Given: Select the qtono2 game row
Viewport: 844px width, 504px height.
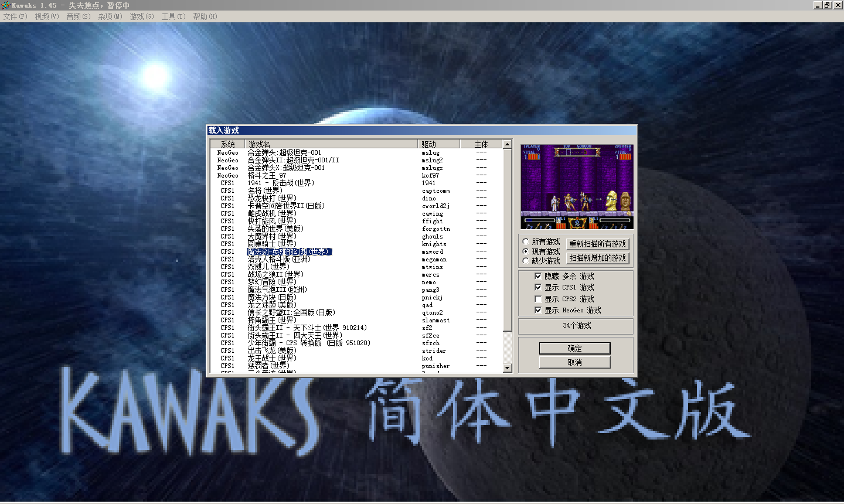Looking at the screenshot, I should pos(356,312).
